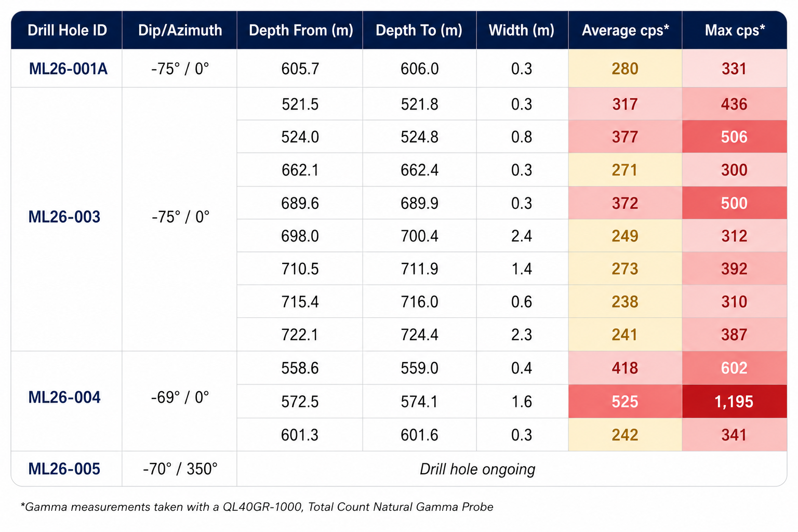798x532 pixels.
Task: Click the Max cps* column header
Action: click(x=734, y=30)
